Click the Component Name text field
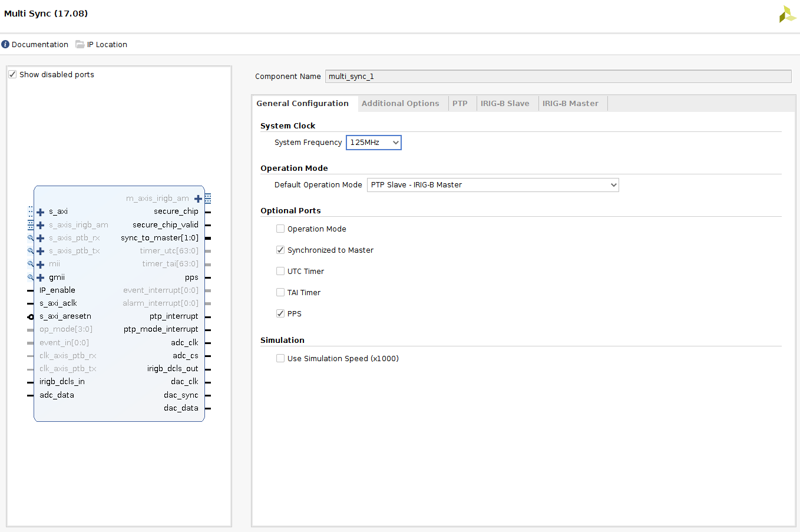Viewport: 800px width, 532px height. click(x=558, y=77)
